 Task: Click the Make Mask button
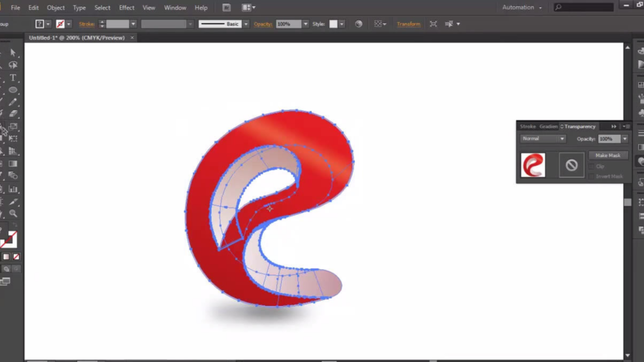click(x=608, y=155)
